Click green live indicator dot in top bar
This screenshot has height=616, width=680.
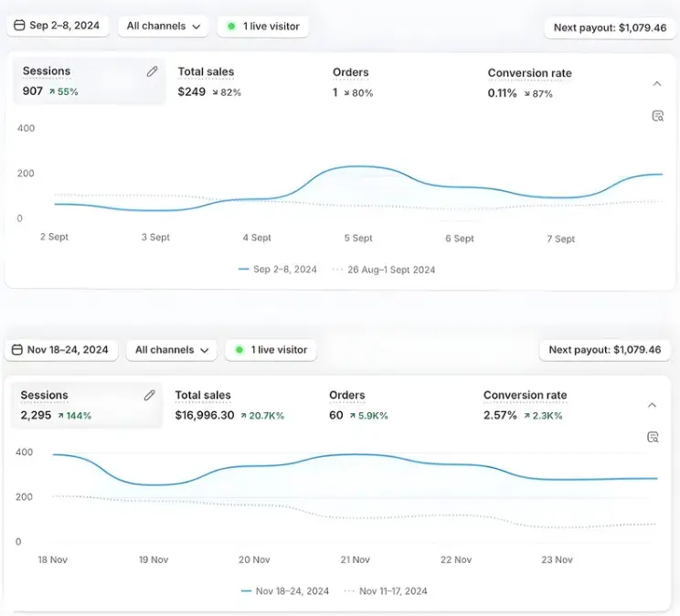[x=232, y=27]
